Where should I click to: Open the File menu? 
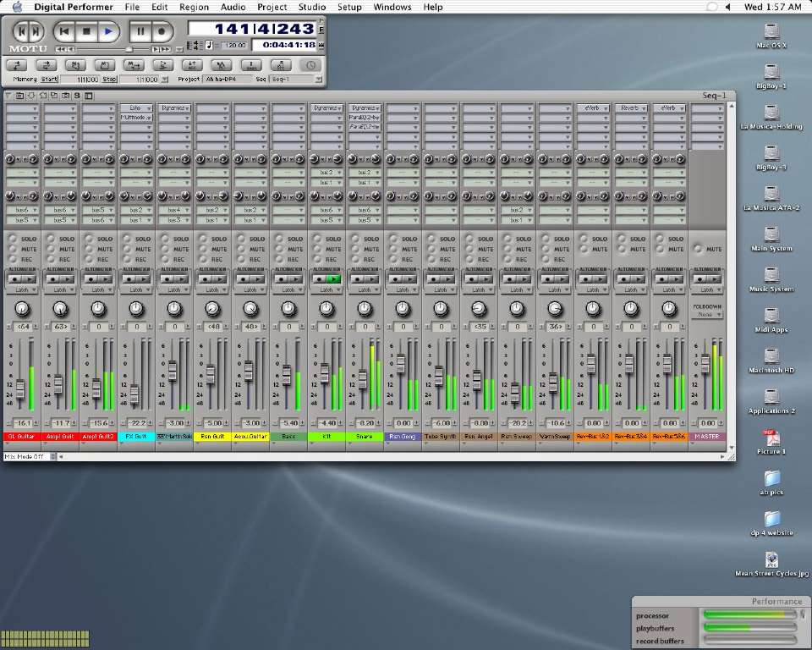132,7
